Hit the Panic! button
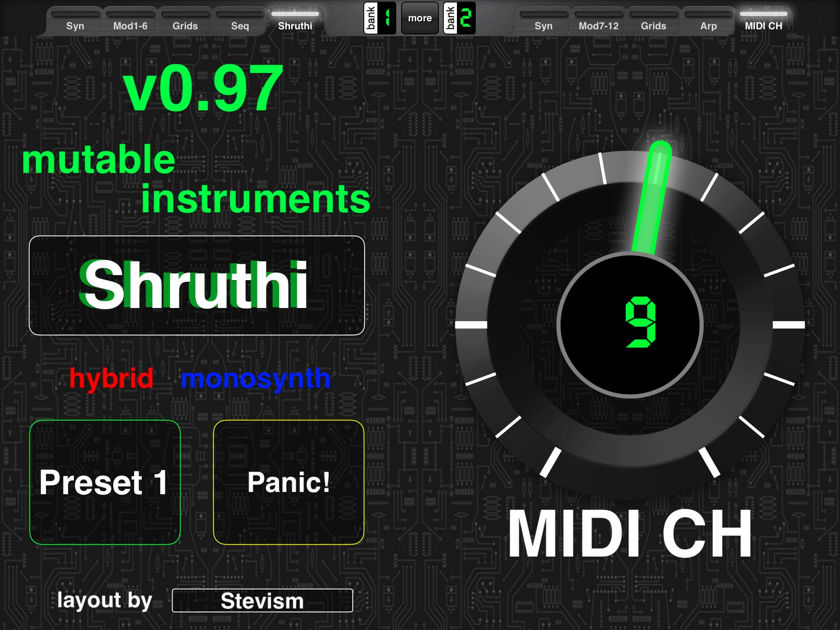The image size is (840, 630). pyautogui.click(x=289, y=482)
